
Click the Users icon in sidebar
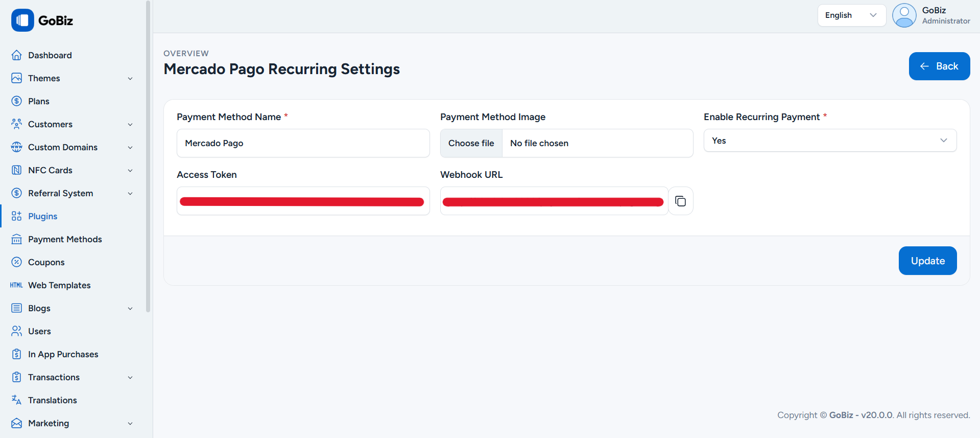coord(17,331)
